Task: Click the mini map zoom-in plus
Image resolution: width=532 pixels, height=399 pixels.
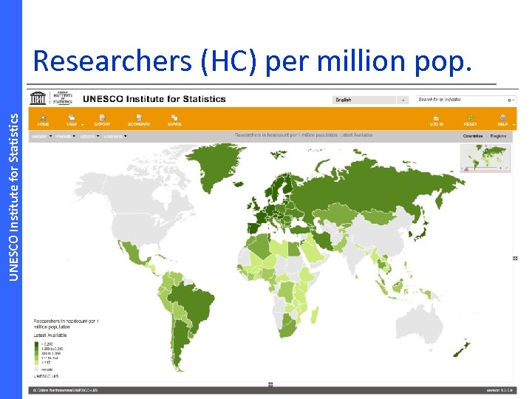Action: [501, 168]
